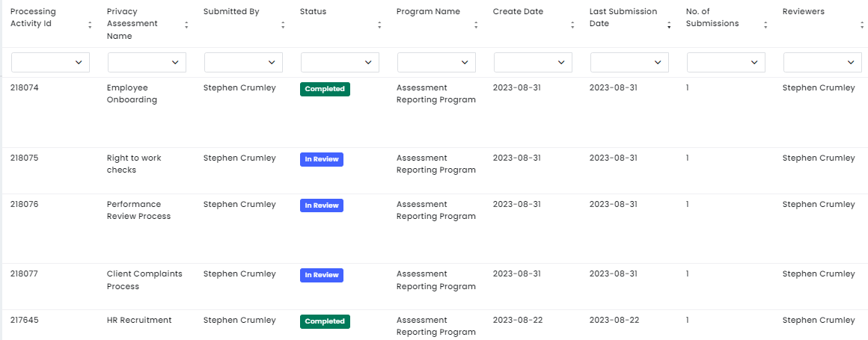The image size is (868, 340).
Task: Click Submitted By sort icon
Action: coord(282,25)
